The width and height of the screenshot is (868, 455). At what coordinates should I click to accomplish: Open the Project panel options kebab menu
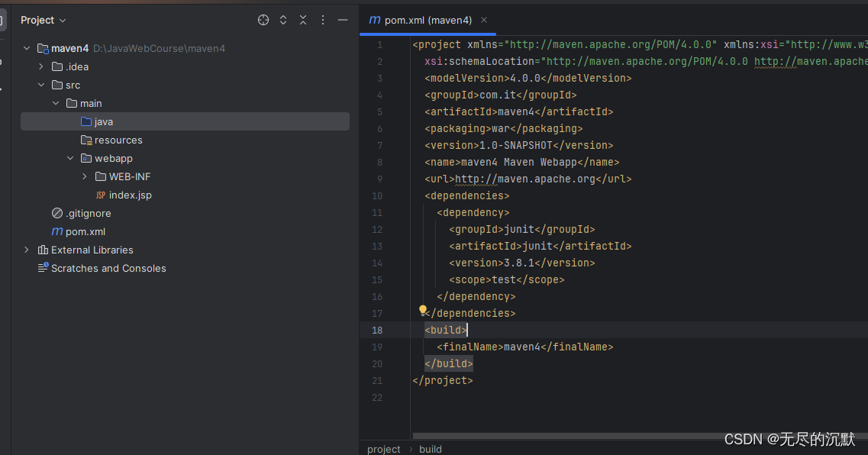point(323,20)
